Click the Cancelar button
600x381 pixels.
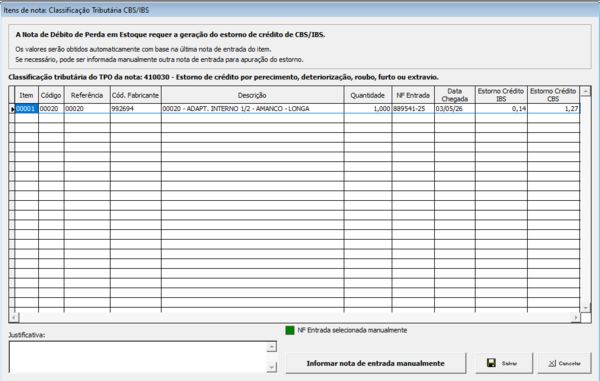tap(564, 363)
